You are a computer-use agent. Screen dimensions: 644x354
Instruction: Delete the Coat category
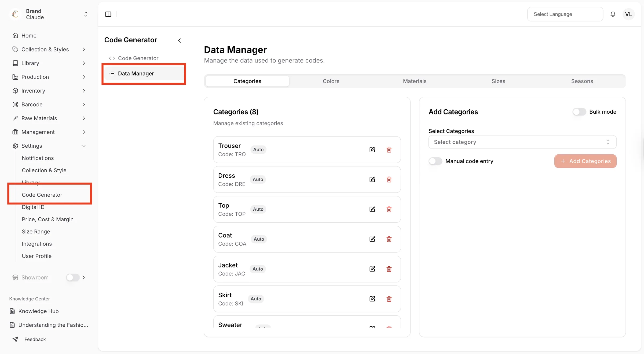click(389, 239)
